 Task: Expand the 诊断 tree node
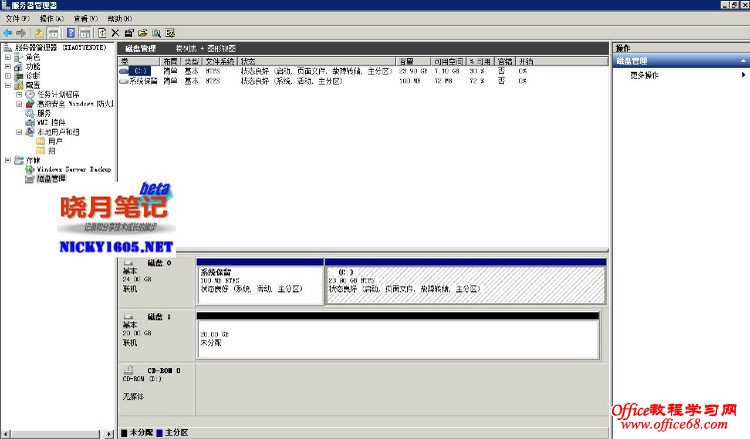coord(8,76)
